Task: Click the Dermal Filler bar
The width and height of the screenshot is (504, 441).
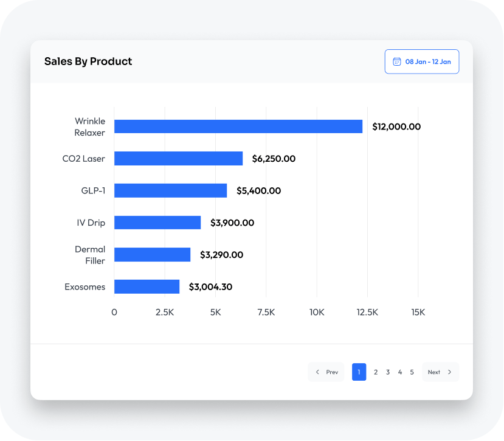Action: 152,254
